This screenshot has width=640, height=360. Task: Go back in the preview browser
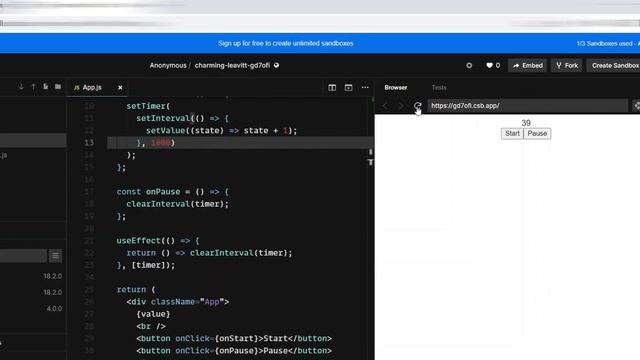tap(385, 106)
